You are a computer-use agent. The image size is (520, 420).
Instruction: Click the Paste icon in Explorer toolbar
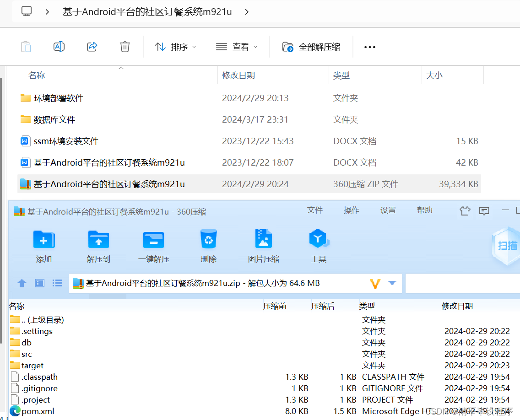(x=26, y=47)
